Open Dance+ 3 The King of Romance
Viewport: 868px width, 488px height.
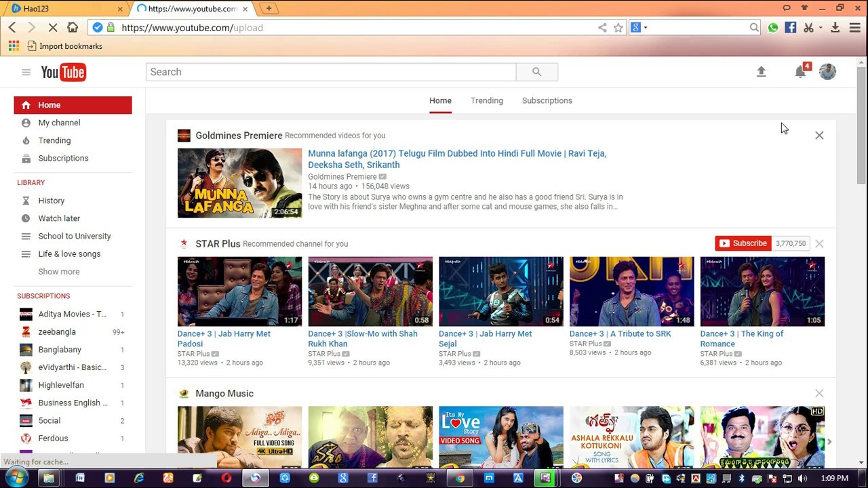tap(741, 339)
